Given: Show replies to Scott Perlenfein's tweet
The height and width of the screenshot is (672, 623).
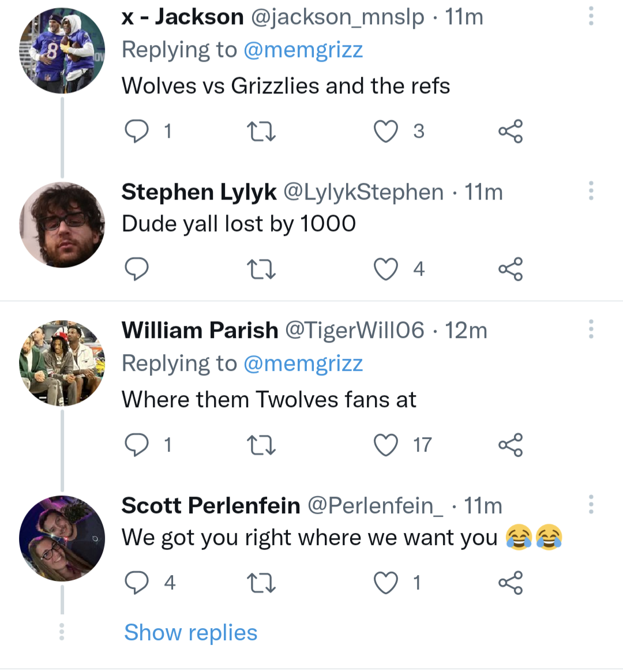Looking at the screenshot, I should 190,632.
